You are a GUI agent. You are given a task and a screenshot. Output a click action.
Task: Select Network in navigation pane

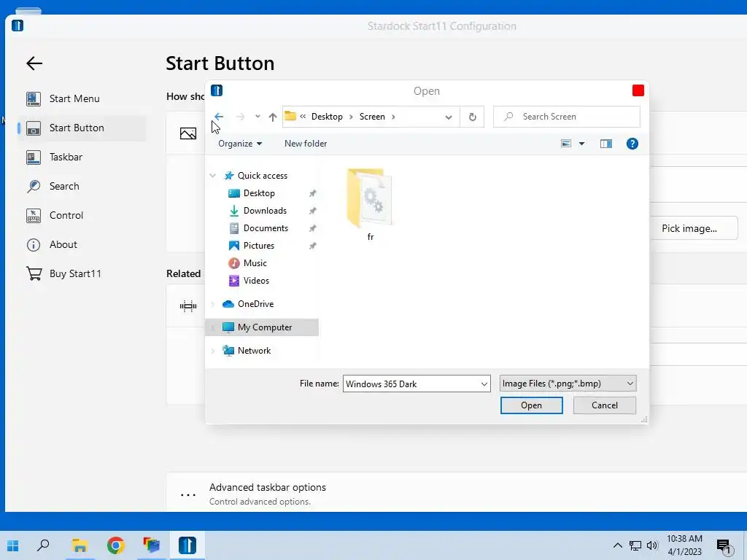point(254,351)
